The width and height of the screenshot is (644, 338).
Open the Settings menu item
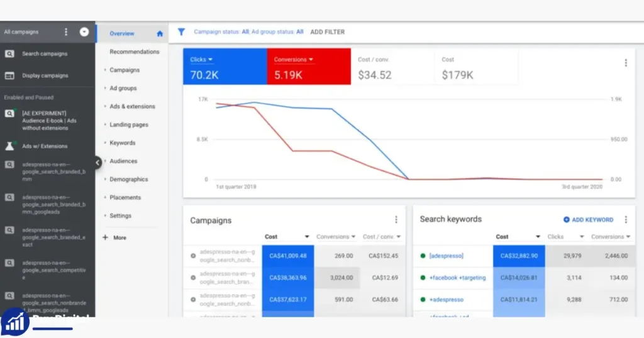coord(120,215)
